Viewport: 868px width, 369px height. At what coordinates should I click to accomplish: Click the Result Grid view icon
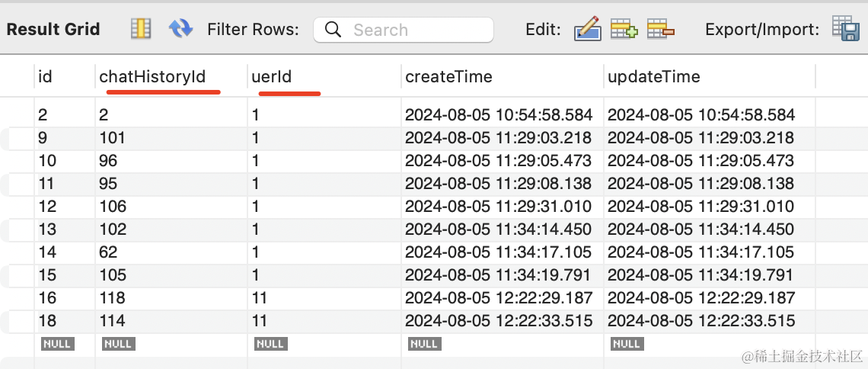(141, 29)
